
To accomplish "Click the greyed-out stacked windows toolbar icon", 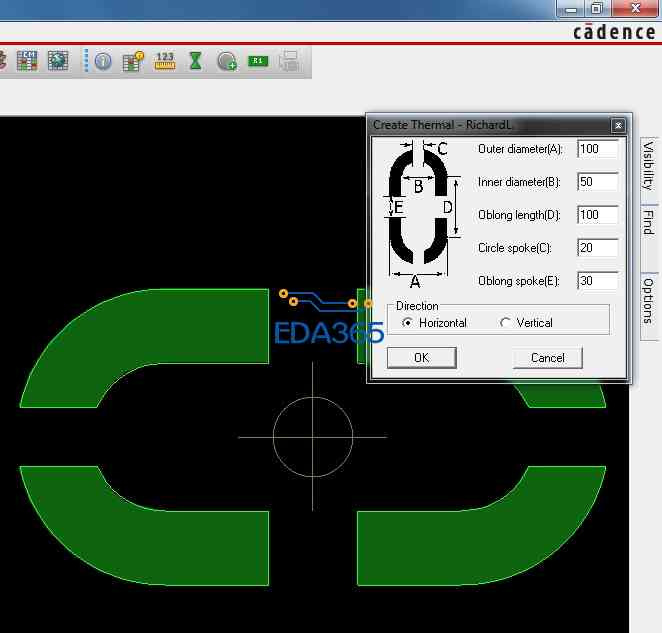I will [x=289, y=61].
